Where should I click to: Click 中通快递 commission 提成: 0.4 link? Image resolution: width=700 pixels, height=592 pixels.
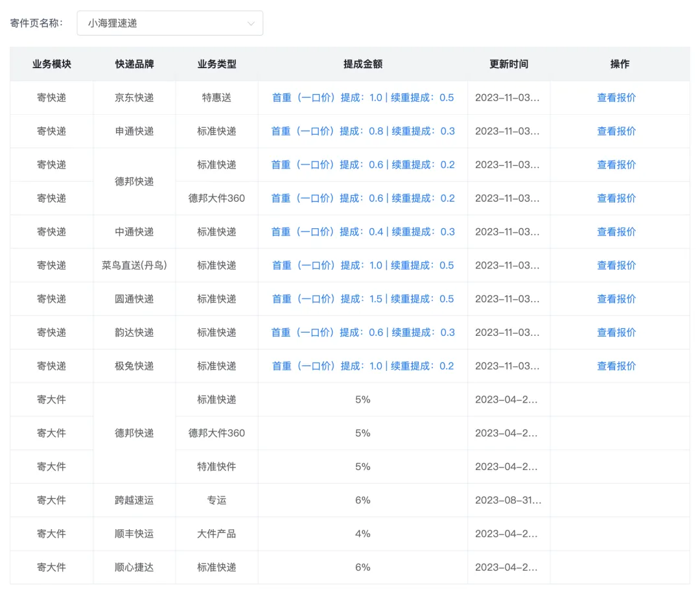point(363,231)
